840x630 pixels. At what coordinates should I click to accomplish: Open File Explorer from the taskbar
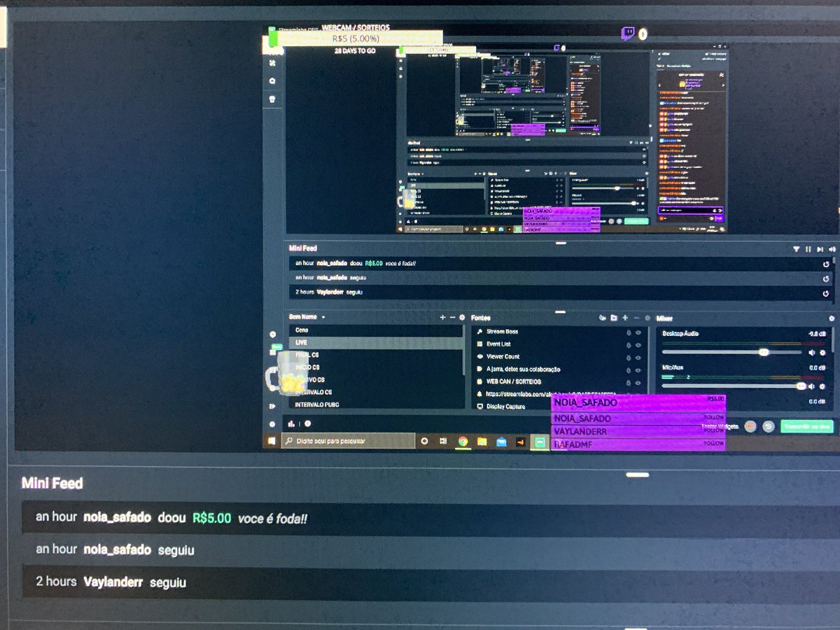[482, 442]
